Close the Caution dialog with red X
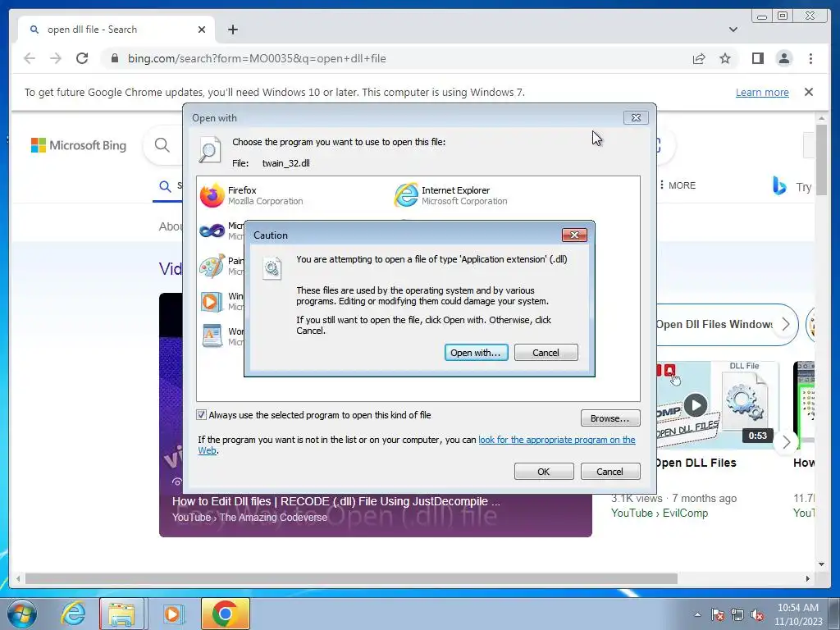The width and height of the screenshot is (840, 630). (574, 235)
